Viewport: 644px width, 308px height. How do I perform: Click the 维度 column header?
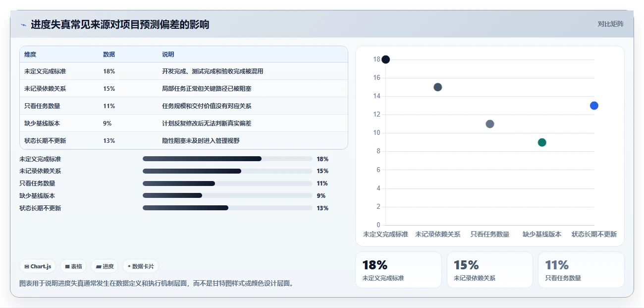(30, 55)
